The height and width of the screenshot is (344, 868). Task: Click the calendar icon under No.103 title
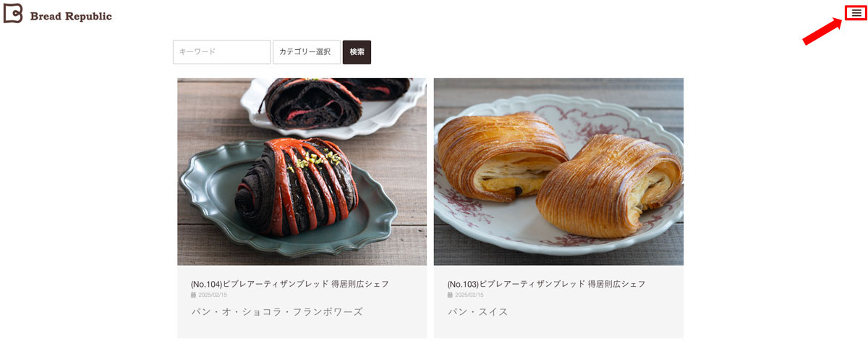coord(450,295)
